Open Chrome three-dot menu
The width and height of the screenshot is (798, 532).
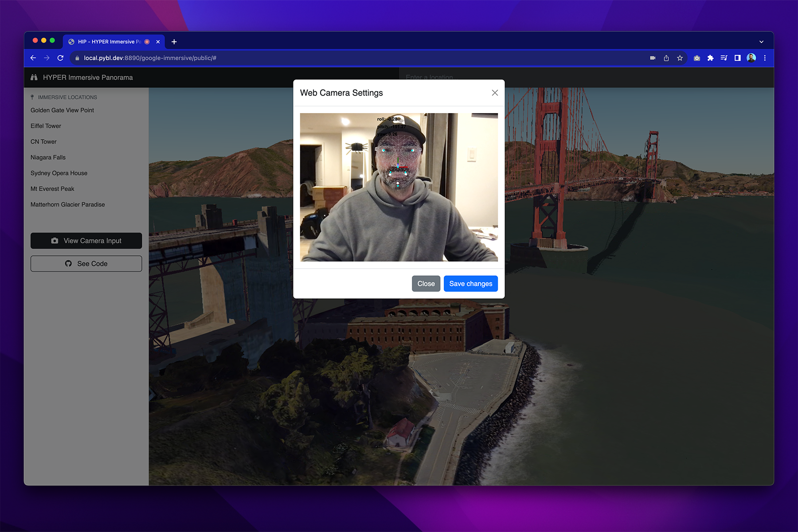click(x=765, y=58)
